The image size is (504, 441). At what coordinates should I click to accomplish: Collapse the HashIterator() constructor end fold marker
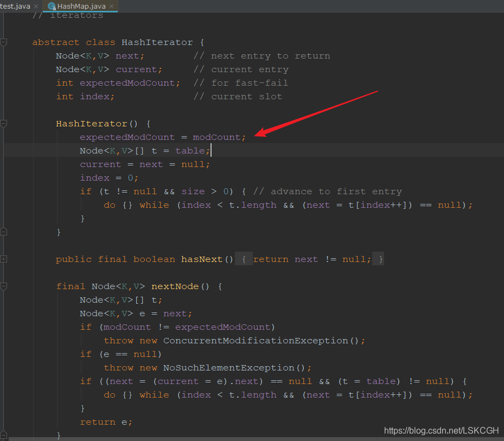tap(4, 232)
